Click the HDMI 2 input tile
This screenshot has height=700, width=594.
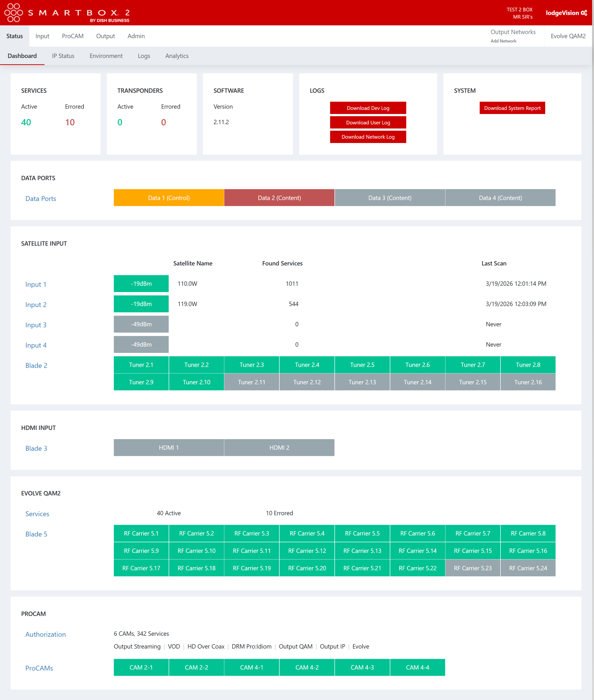[279, 448]
